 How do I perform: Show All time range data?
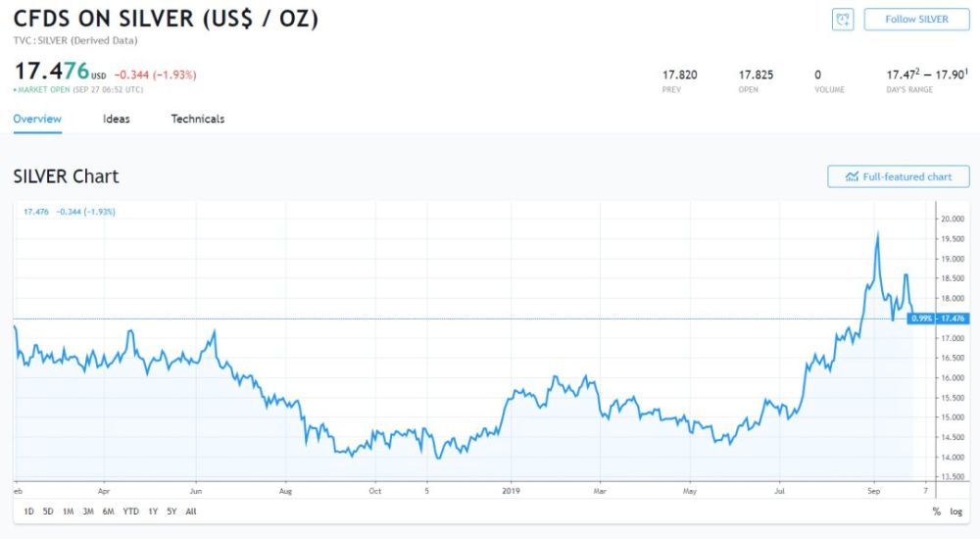coord(190,512)
